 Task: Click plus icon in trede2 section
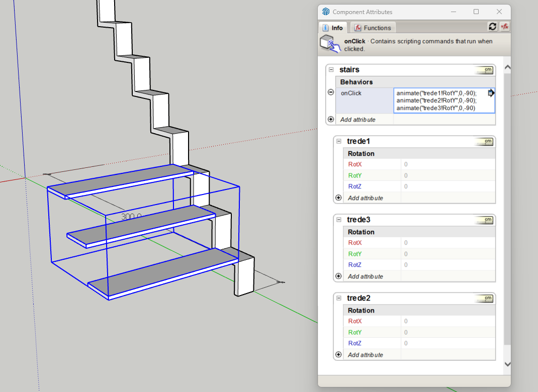click(x=338, y=355)
